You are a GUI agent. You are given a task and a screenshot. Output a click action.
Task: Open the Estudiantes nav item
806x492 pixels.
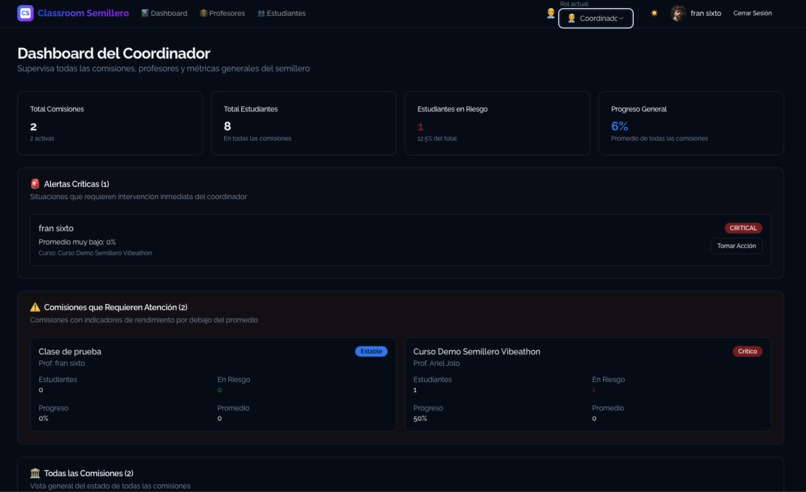282,13
